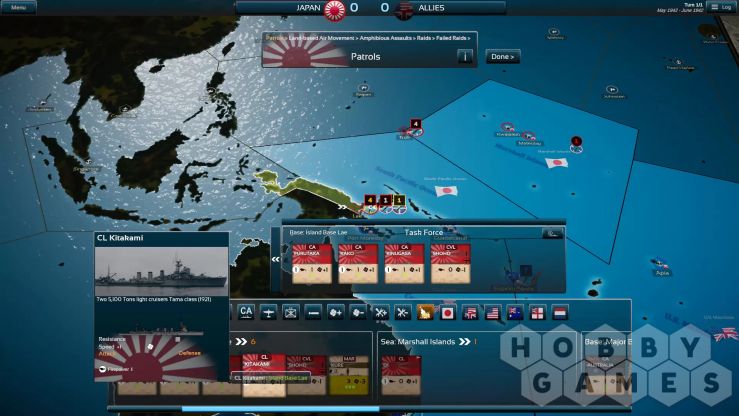Click the Maloelap base marker
Screen dimensions: 739x416
pyautogui.click(x=528, y=136)
